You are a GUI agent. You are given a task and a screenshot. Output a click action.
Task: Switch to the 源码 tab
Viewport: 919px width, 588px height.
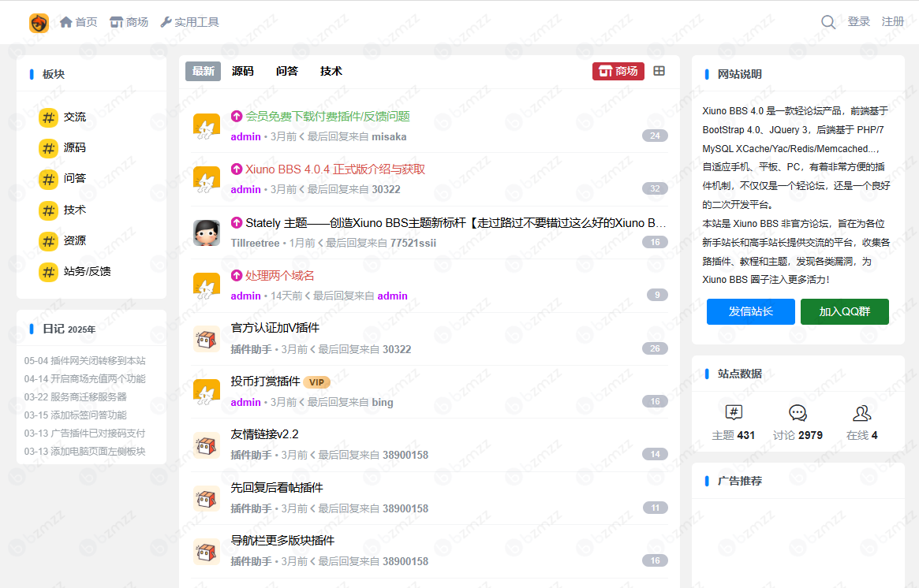243,71
